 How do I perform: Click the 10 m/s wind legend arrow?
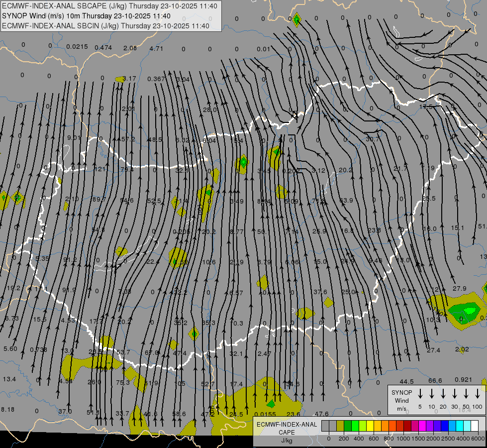(432, 394)
